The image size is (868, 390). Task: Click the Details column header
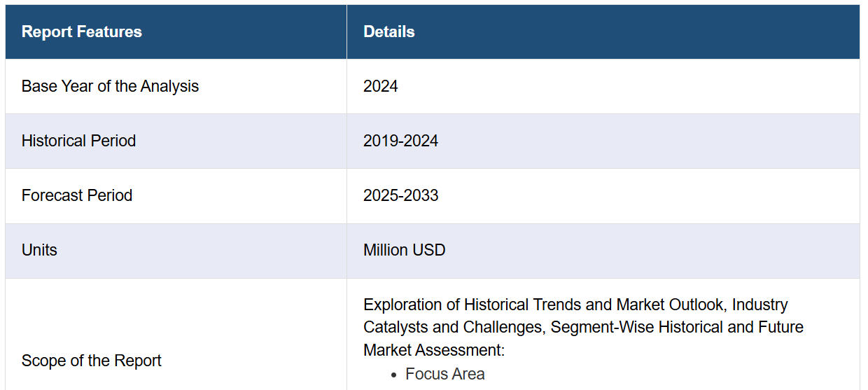pos(603,32)
